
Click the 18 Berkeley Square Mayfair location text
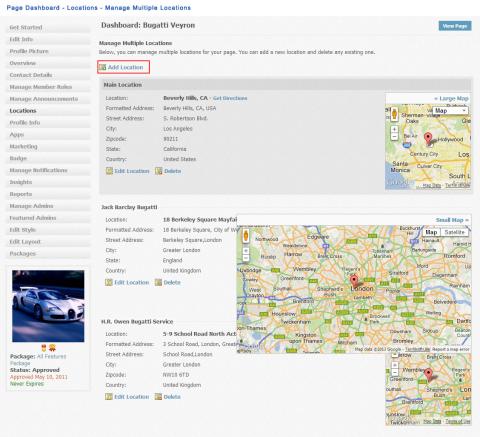click(200, 220)
